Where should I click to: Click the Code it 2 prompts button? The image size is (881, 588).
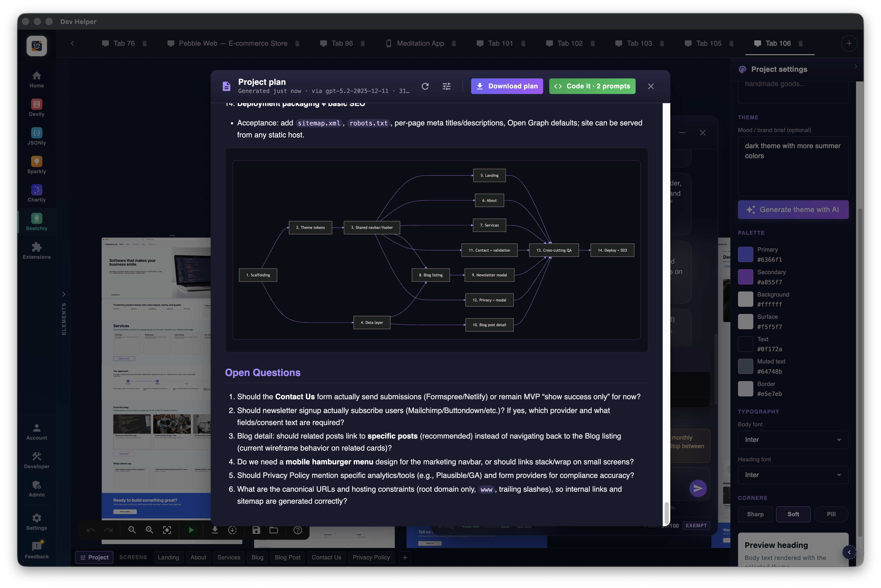592,86
